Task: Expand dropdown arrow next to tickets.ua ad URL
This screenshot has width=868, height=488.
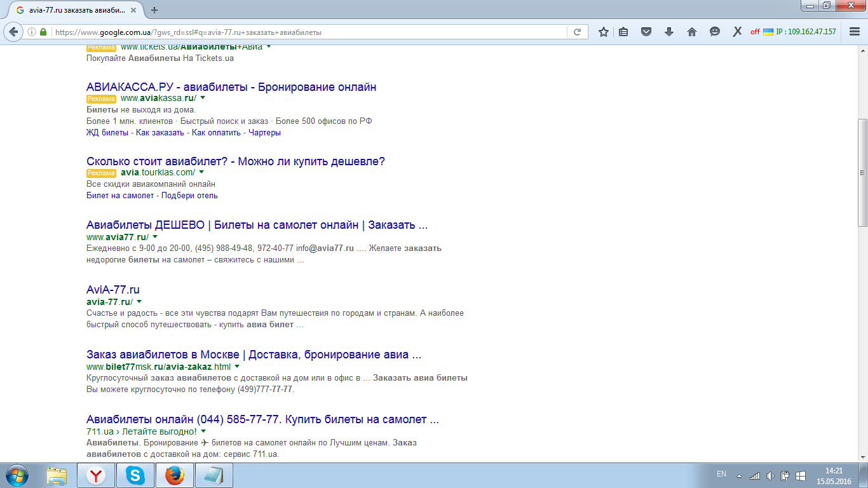Action: click(x=269, y=47)
